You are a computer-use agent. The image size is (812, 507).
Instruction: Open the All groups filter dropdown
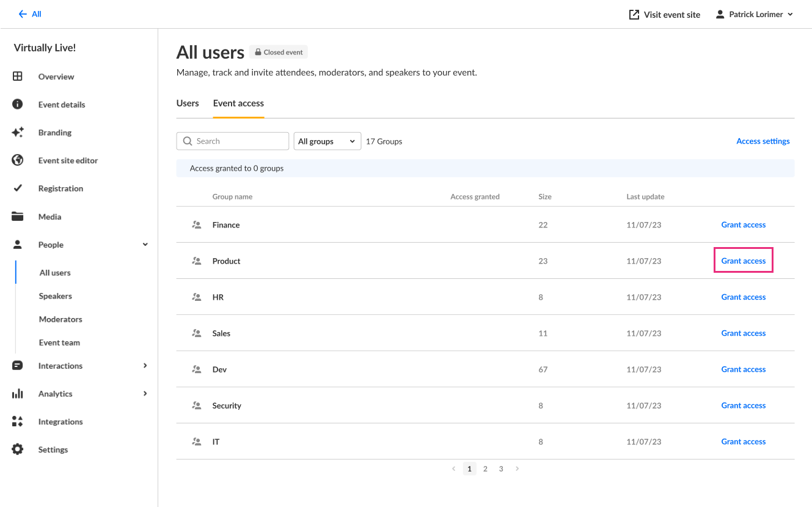click(327, 141)
